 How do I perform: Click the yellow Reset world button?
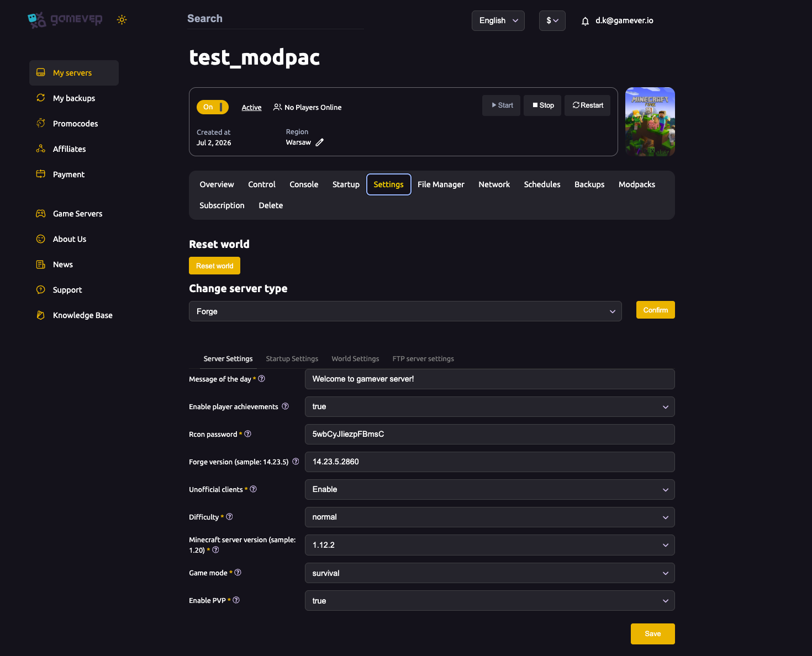point(215,266)
